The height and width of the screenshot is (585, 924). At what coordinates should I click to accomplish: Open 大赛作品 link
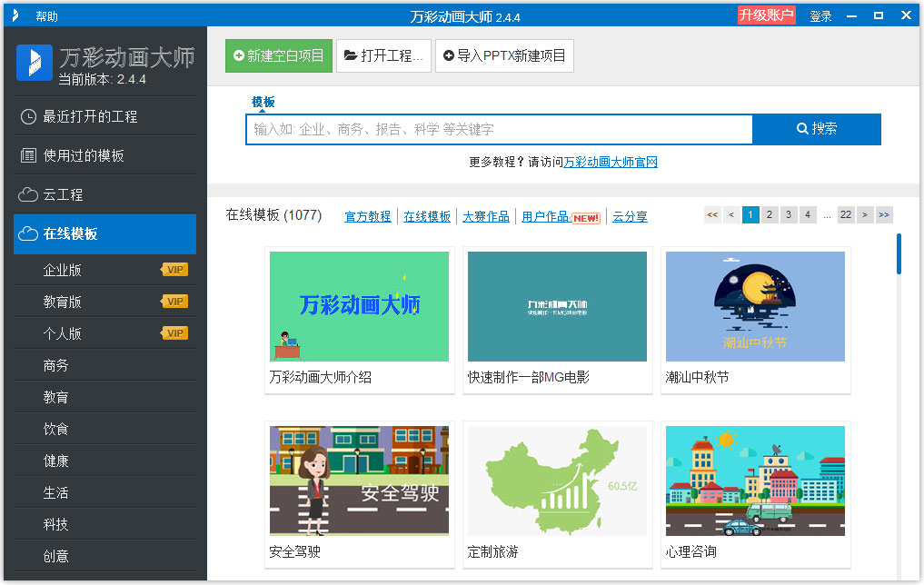pos(485,217)
